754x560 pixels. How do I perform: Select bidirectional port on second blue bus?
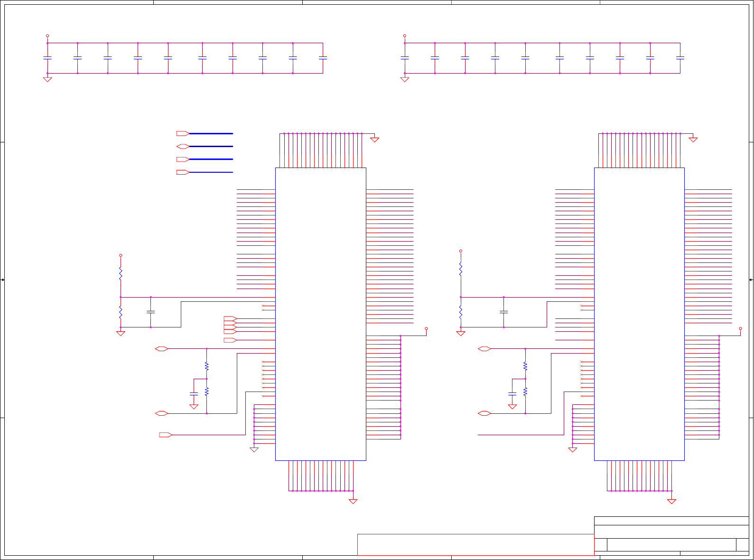click(x=183, y=146)
